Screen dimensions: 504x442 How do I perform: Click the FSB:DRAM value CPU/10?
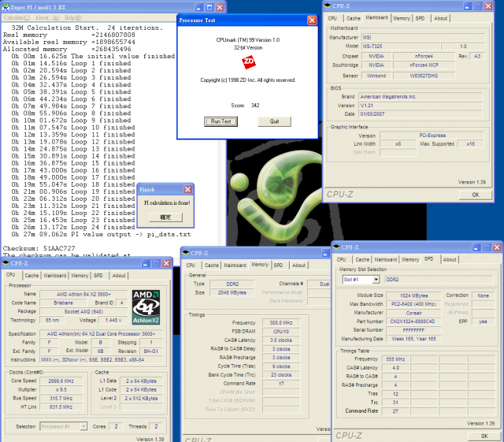[x=281, y=332]
